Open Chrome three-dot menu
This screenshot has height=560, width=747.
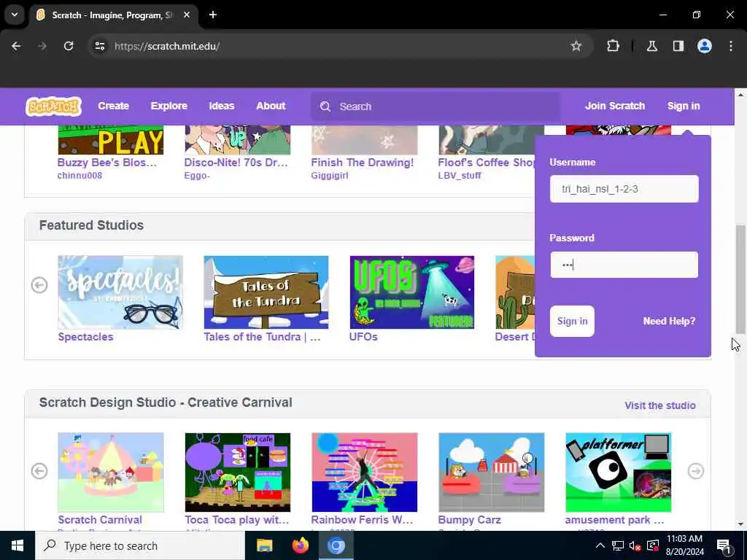pos(731,46)
